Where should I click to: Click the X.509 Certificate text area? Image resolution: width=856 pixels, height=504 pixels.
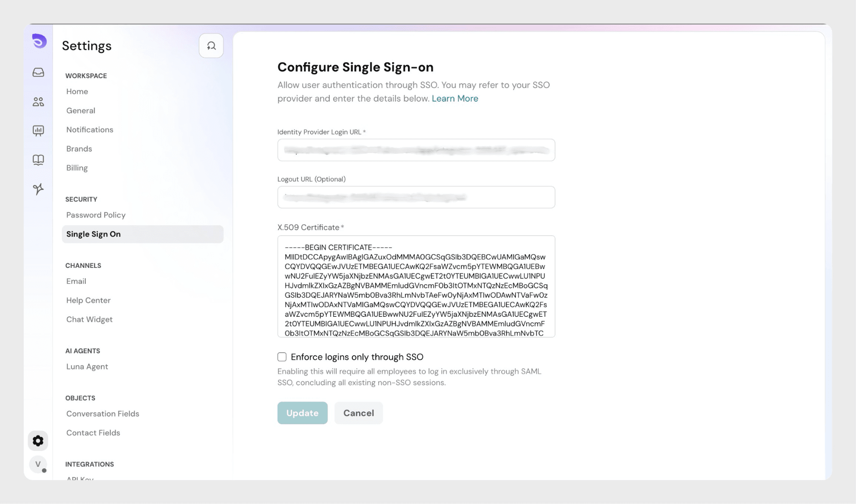pos(416,286)
